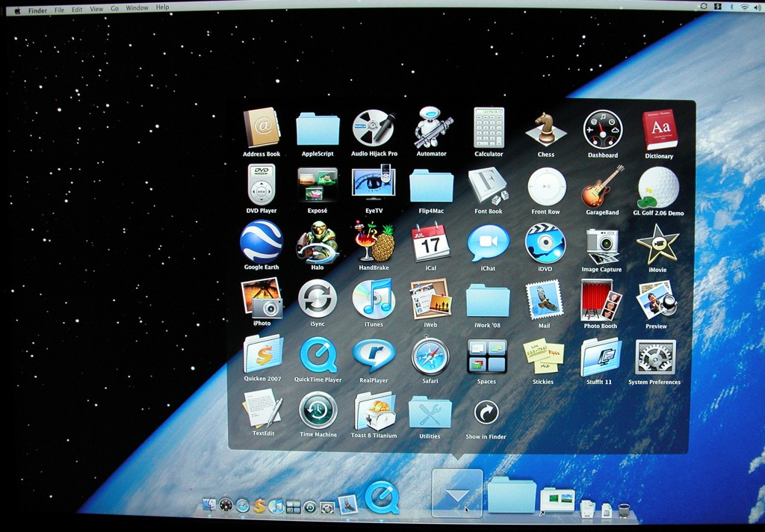Viewport: 765px width, 532px height.
Task: Open the EyeTV application
Action: click(x=374, y=184)
